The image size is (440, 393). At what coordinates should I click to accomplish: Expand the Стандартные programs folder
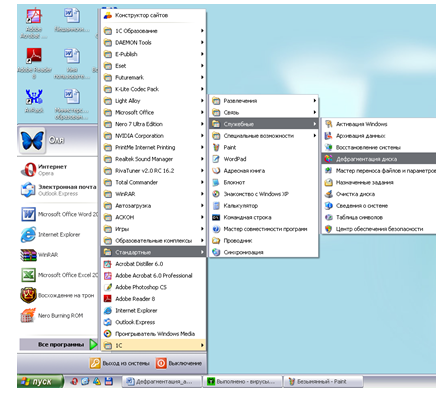[x=153, y=252]
